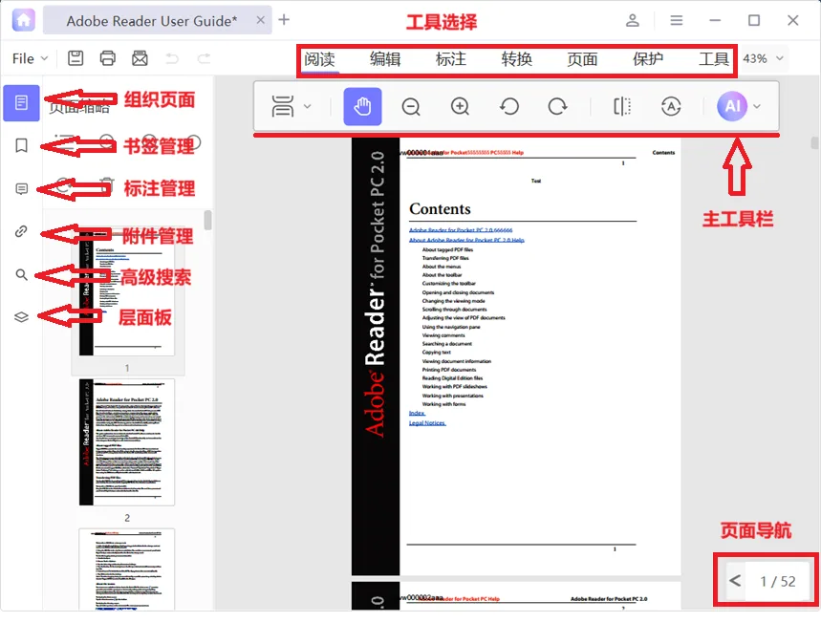Rotate the page clockwise

click(x=557, y=106)
